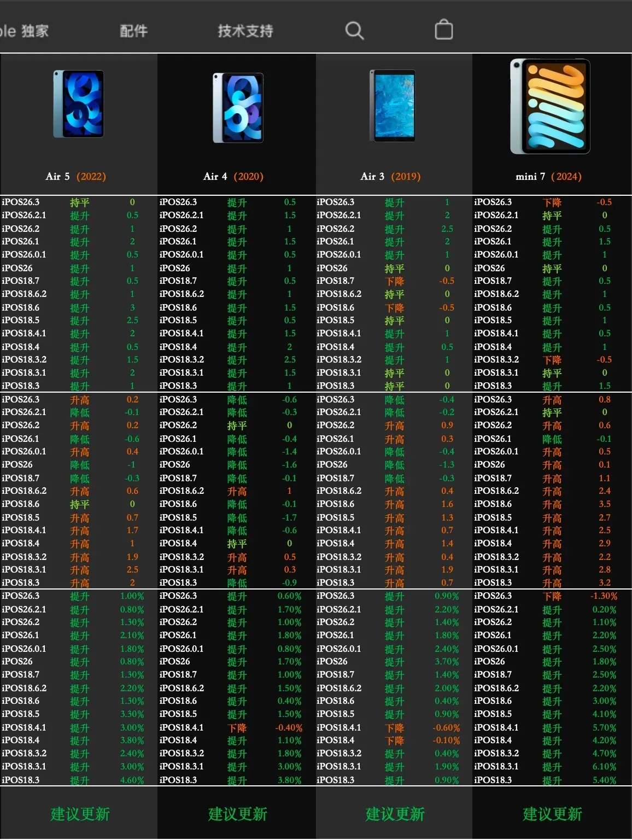This screenshot has width=632, height=840.
Task: Select the 3 score for Air 5 iPOS18.6
Action: 132,307
